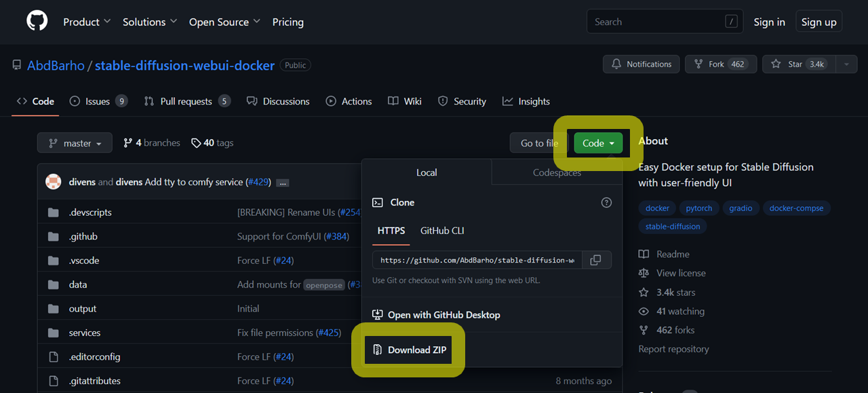The width and height of the screenshot is (868, 393).
Task: Open the master branch dropdown
Action: point(75,143)
